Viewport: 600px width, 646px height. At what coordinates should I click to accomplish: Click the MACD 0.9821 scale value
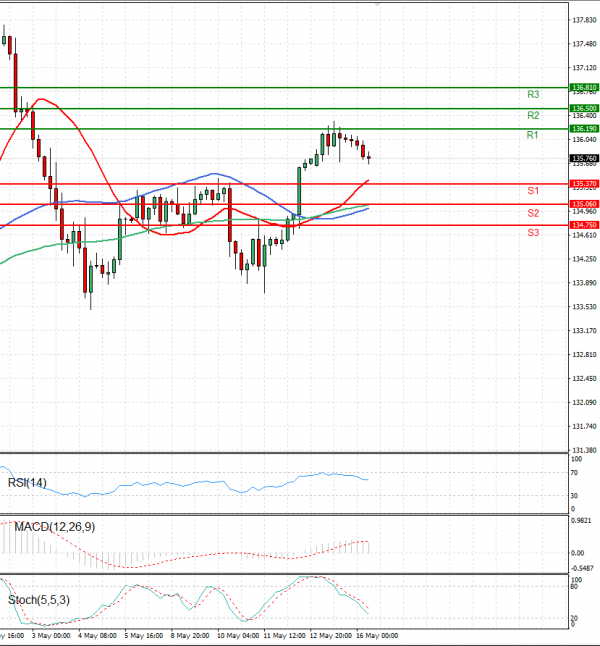(581, 521)
